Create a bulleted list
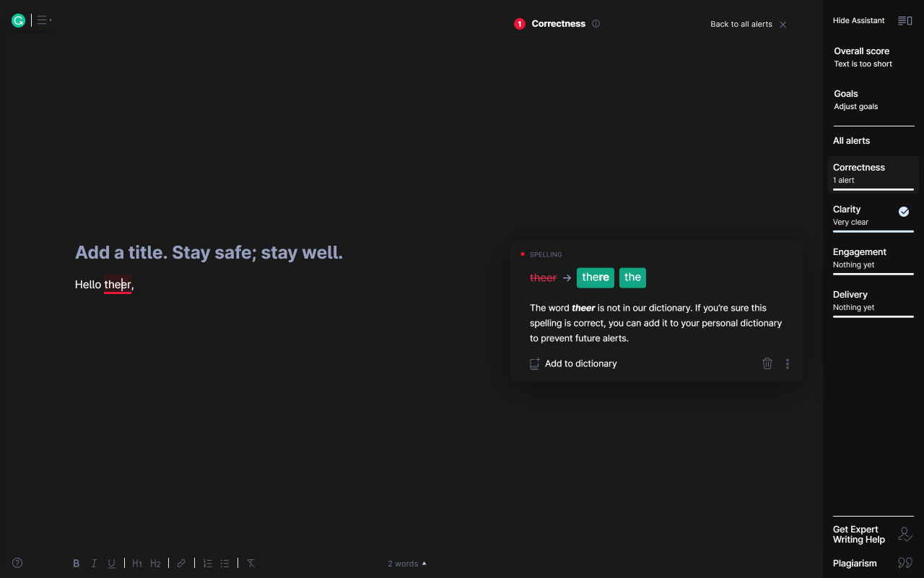924x578 pixels. click(225, 563)
